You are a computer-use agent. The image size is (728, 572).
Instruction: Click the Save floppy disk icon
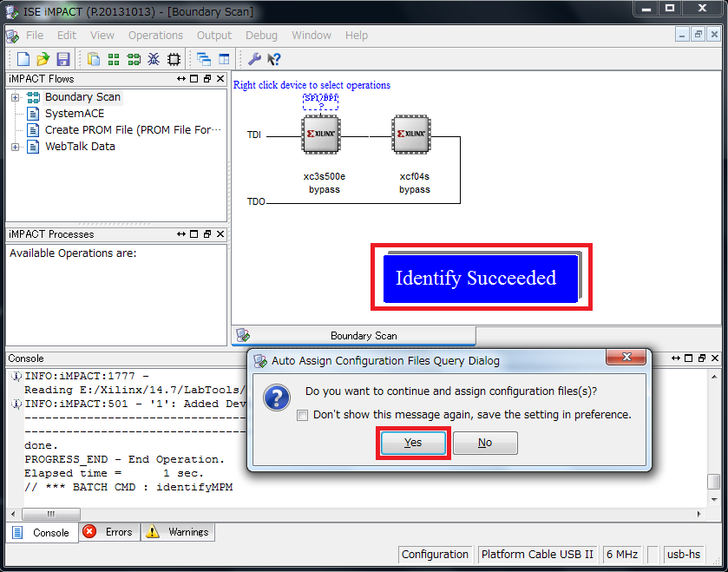[62, 59]
